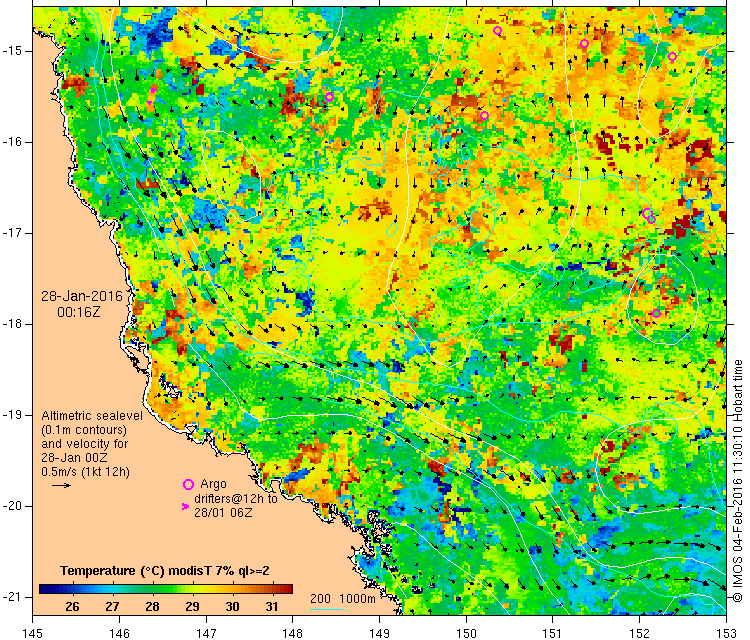Click the 'drifters@12h to' legend label
The height and width of the screenshot is (640, 750).
pos(236,498)
